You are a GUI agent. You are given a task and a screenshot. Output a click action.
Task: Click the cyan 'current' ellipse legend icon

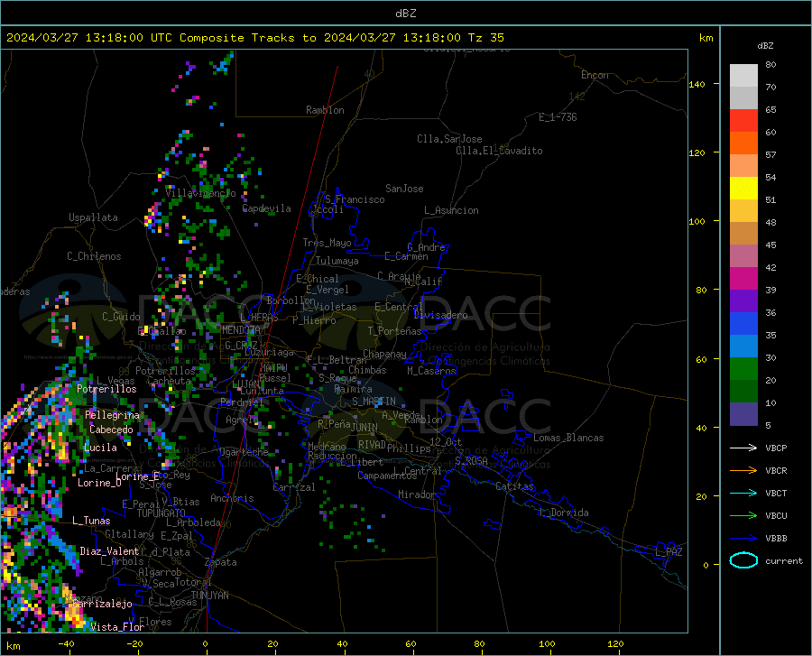click(x=743, y=560)
